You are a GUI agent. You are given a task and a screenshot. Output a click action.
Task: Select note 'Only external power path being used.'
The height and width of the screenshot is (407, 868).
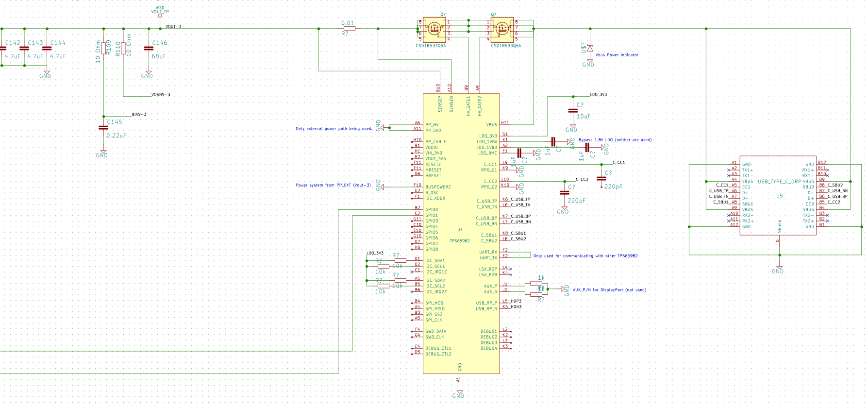tap(334, 129)
